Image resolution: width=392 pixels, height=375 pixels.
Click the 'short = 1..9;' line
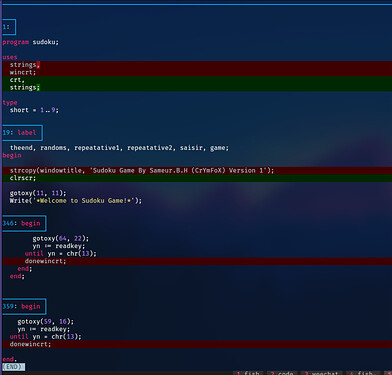click(34, 110)
